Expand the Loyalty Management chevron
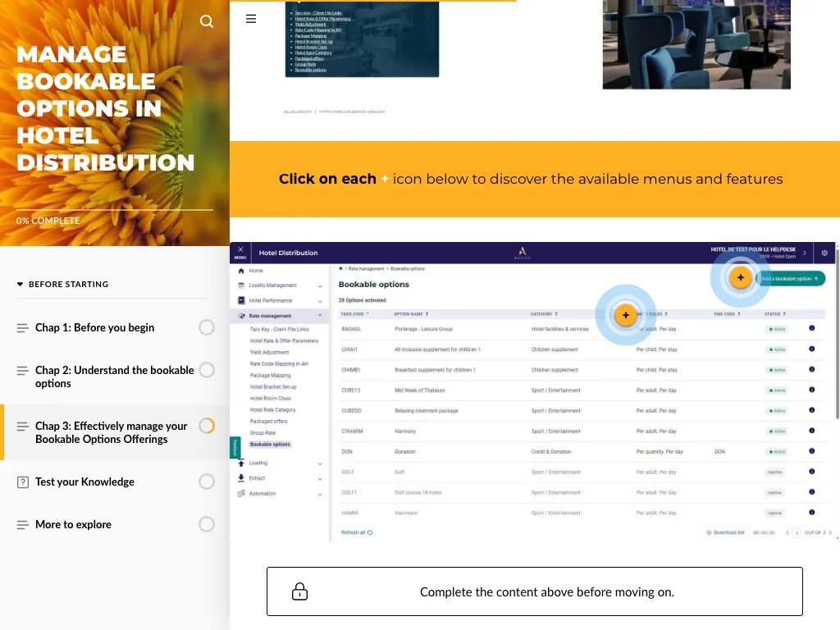 320,286
